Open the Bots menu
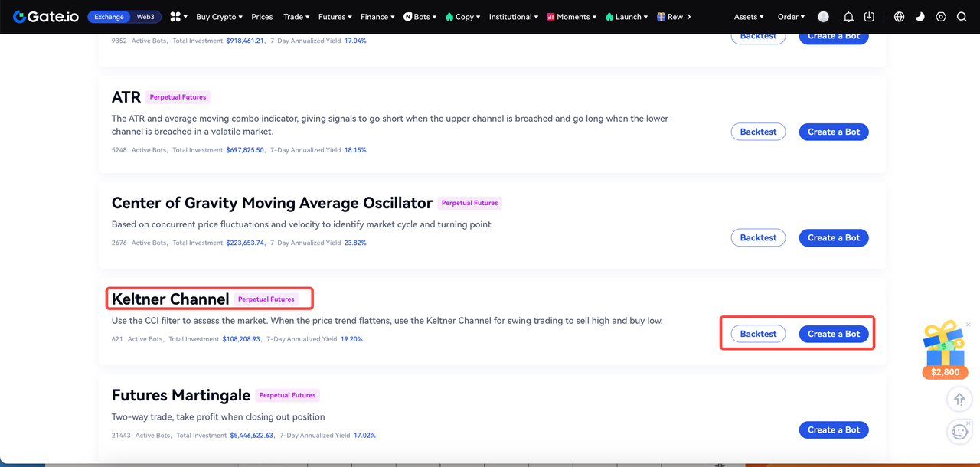Image resolution: width=980 pixels, height=467 pixels. 418,17
